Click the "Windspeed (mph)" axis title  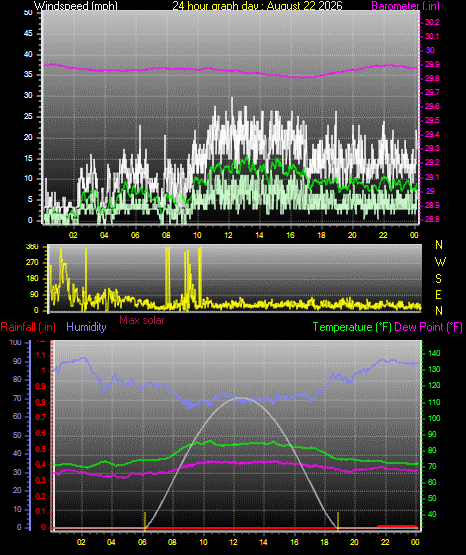point(76,6)
